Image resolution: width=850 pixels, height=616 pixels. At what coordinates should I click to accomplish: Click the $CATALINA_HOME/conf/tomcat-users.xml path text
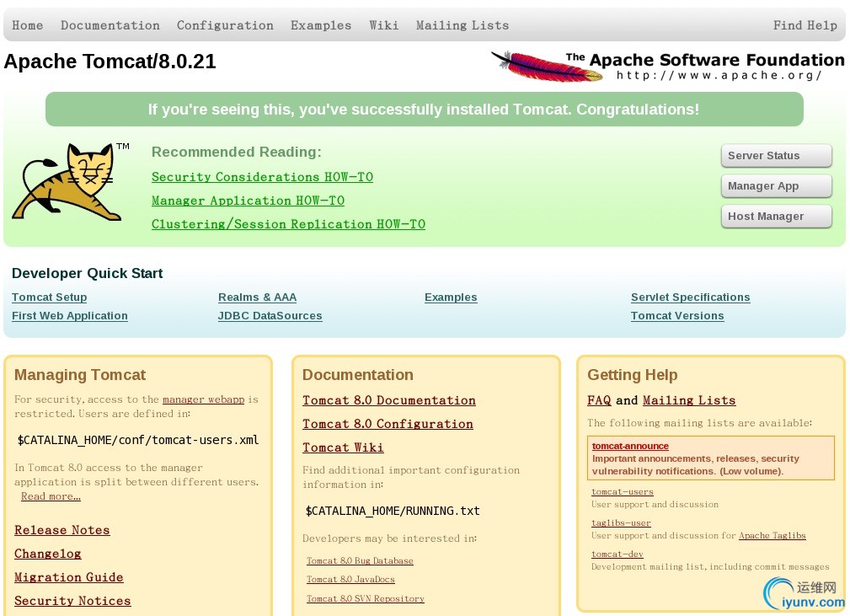click(x=138, y=440)
